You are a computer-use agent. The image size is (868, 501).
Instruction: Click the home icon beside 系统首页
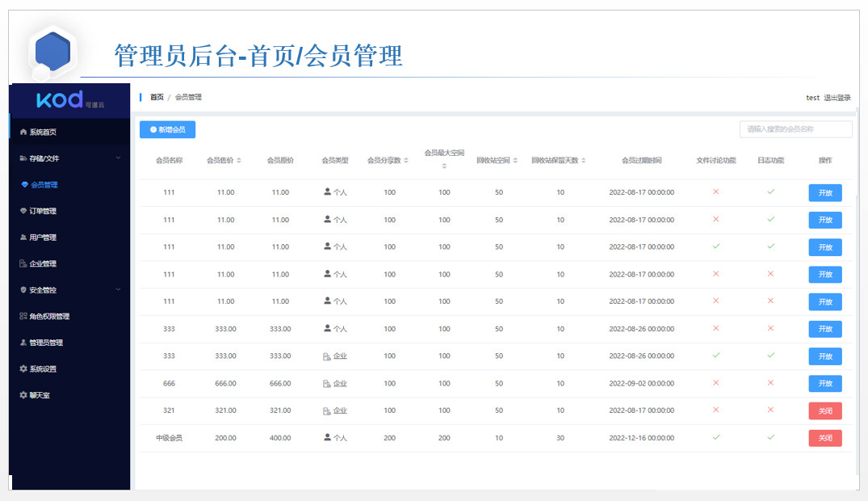[x=23, y=132]
